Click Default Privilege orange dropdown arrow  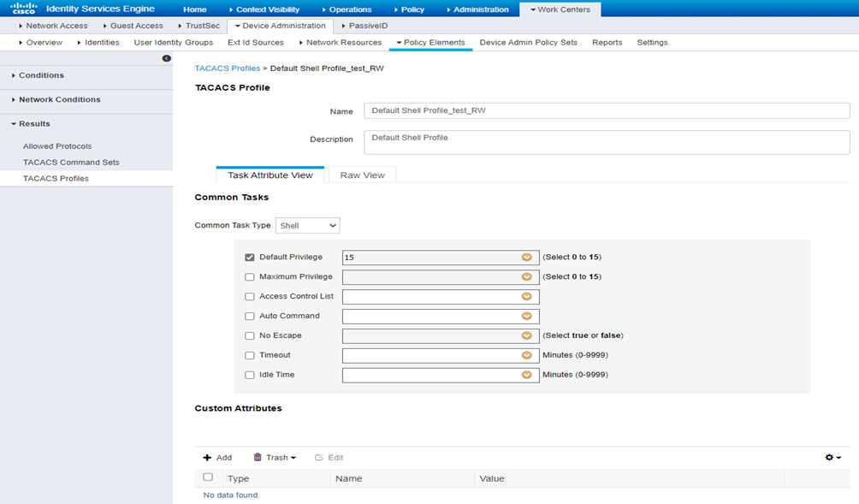tap(527, 257)
